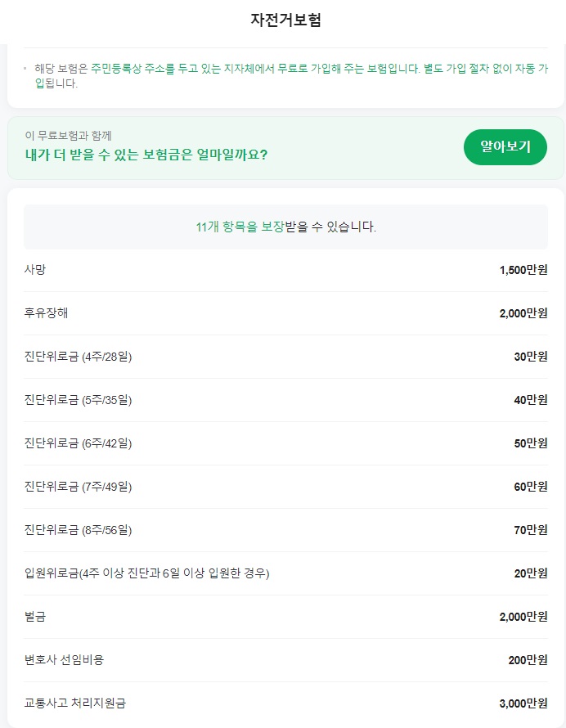Click the 교통사고 처리지원금 row

coord(282,703)
